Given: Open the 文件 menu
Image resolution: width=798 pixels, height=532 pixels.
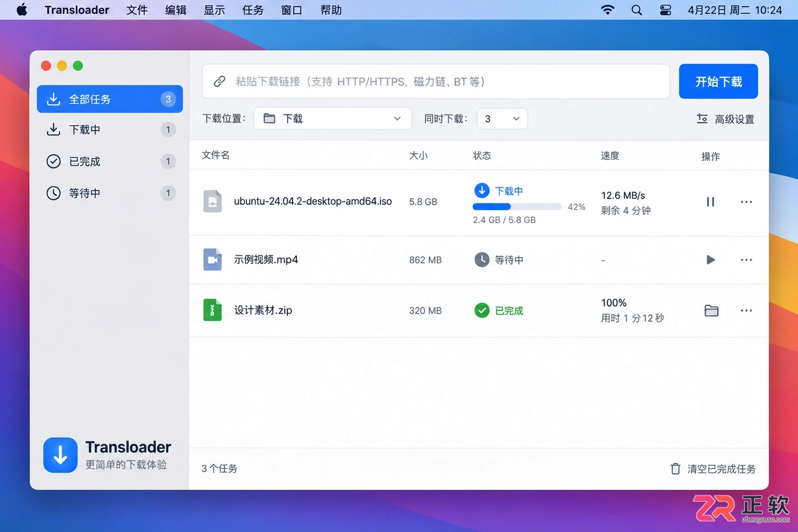Looking at the screenshot, I should click(x=137, y=10).
